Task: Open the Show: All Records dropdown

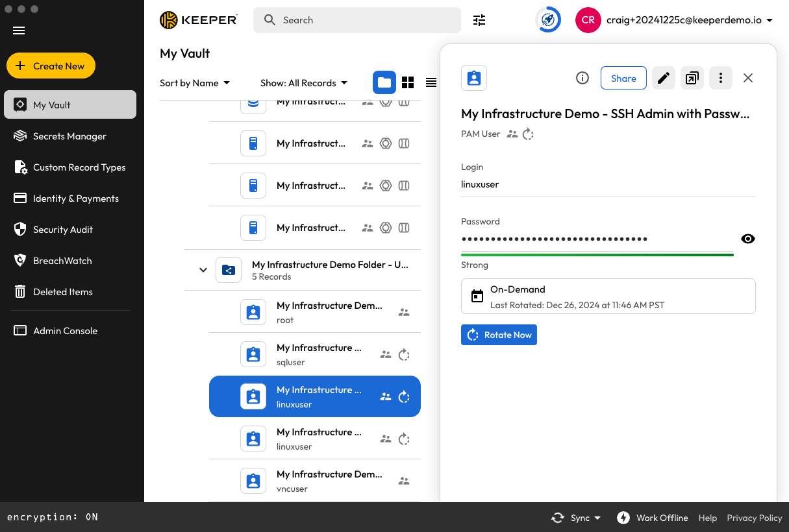Action: click(304, 83)
